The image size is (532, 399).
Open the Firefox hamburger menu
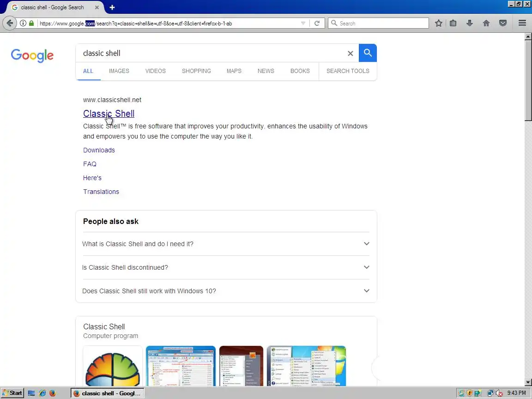click(x=522, y=23)
